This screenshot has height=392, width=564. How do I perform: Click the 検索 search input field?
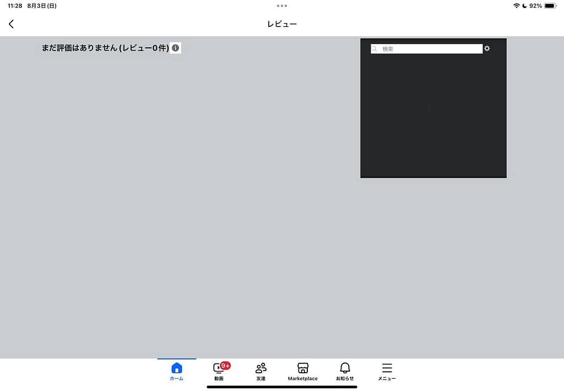[x=430, y=49]
